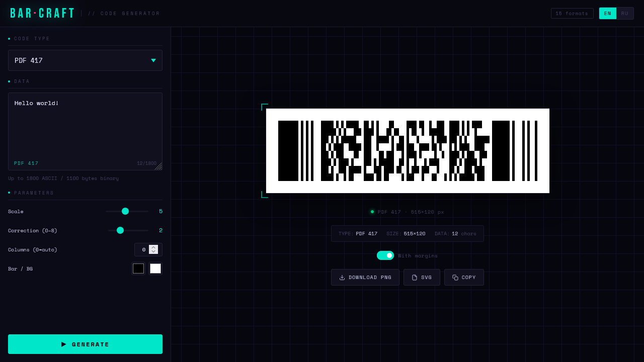Open the white background color swatch
The image size is (644, 362).
[155, 268]
